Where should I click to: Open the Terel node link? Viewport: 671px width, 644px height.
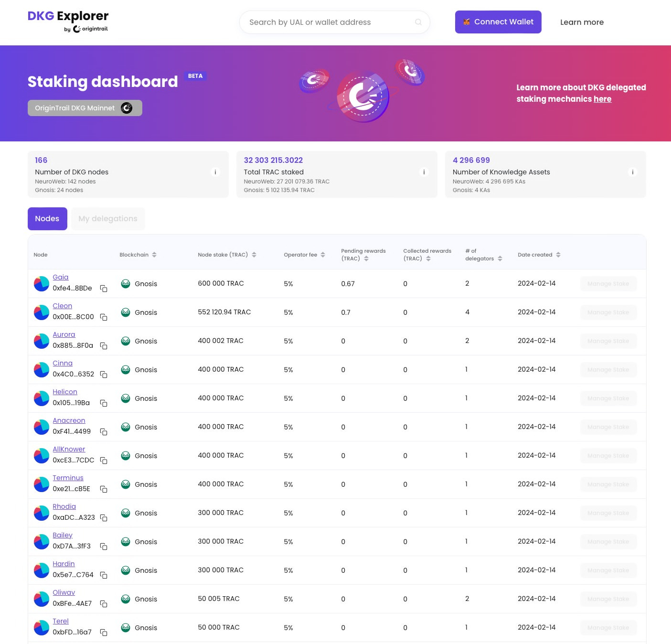point(61,621)
